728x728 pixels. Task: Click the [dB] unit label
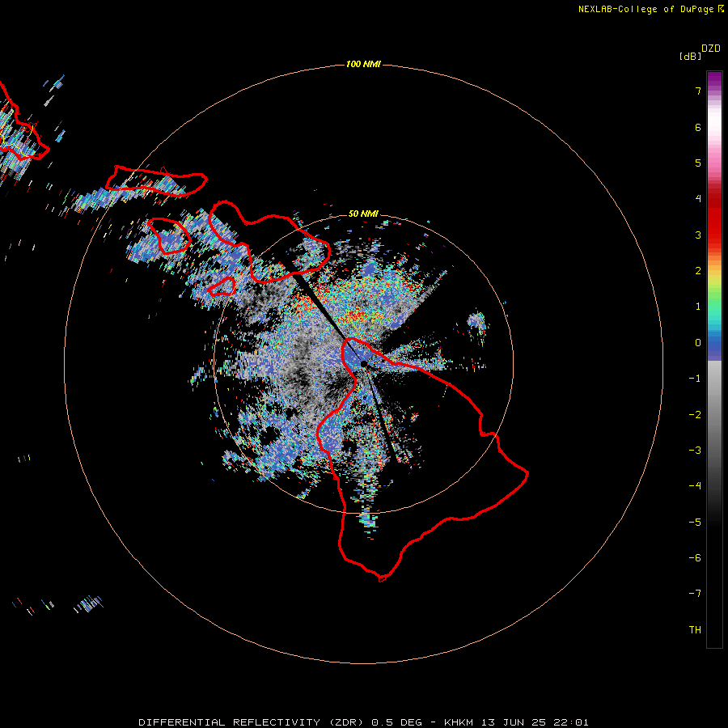pyautogui.click(x=690, y=56)
